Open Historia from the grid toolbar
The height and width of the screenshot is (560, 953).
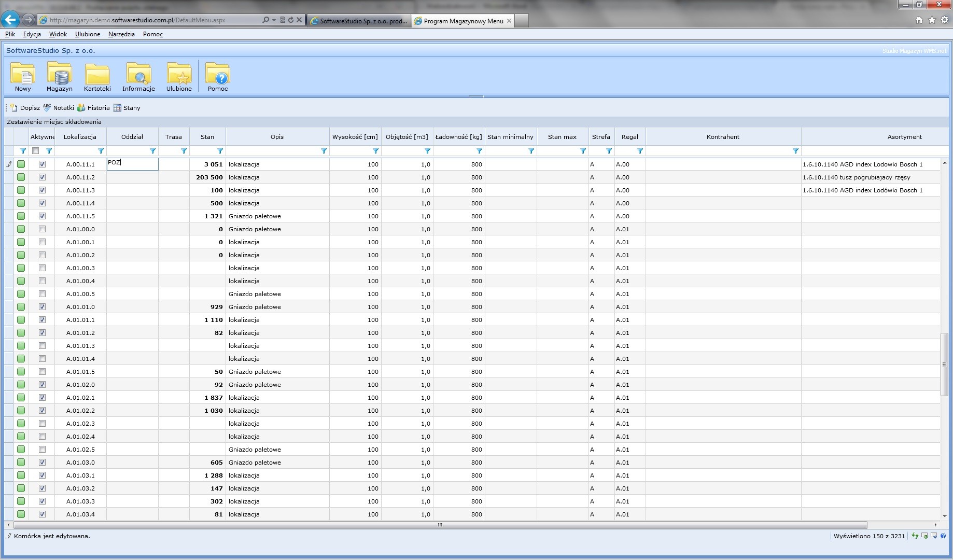pyautogui.click(x=93, y=108)
